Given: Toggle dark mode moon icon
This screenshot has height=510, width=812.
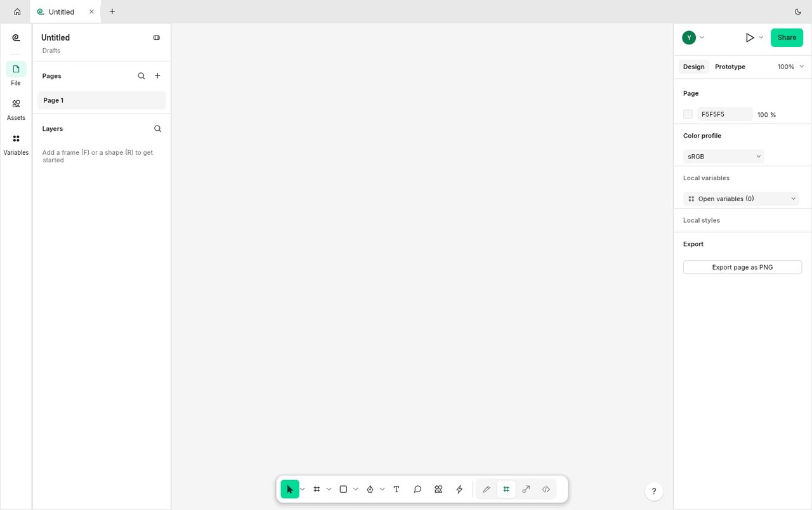Looking at the screenshot, I should click(798, 11).
